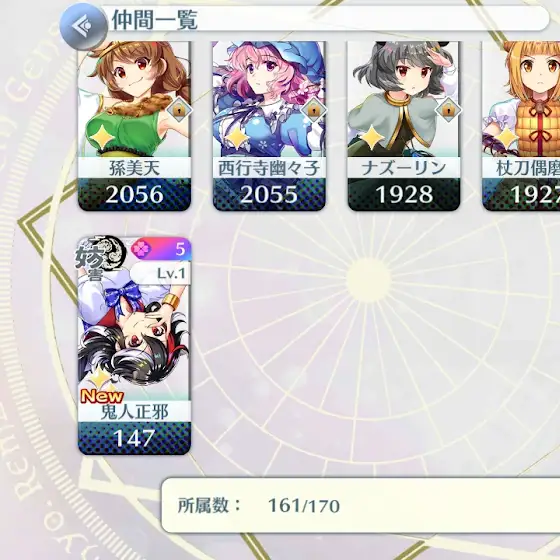
Task: Select the 孫美天 character portrait
Action: pos(134,126)
